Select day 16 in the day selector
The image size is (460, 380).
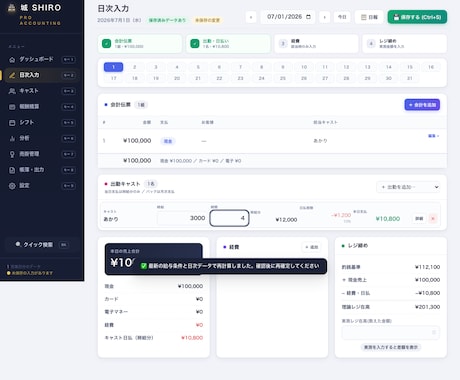[431, 67]
